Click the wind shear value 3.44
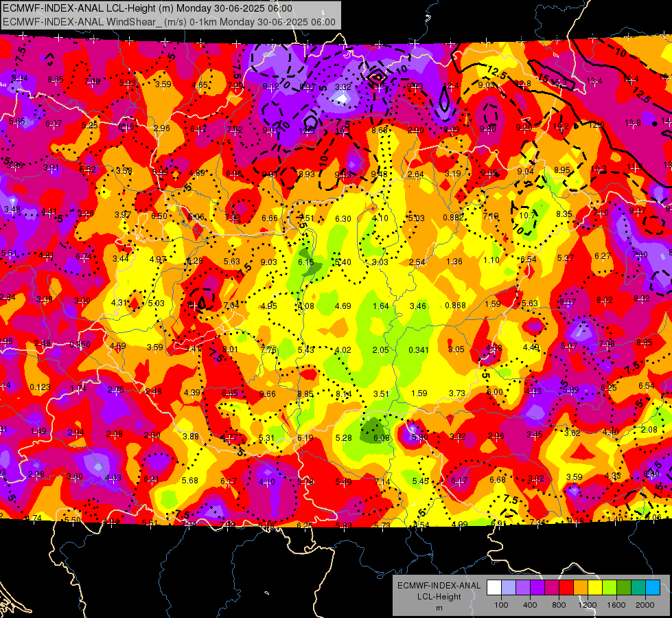 [120, 258]
